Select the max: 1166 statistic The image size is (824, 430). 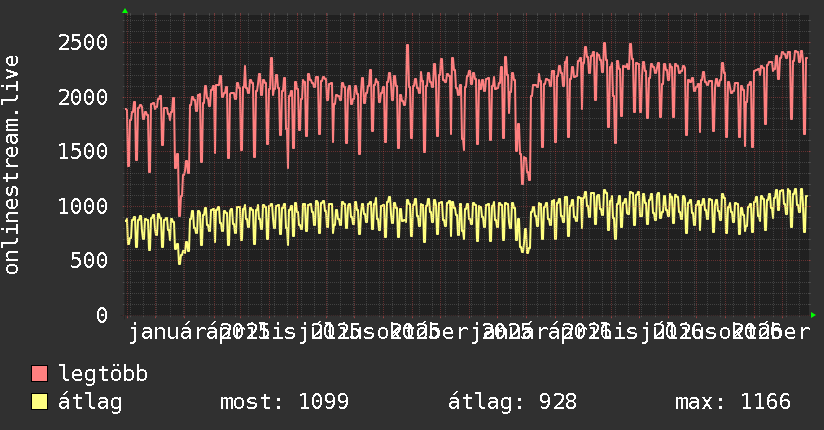click(x=733, y=402)
